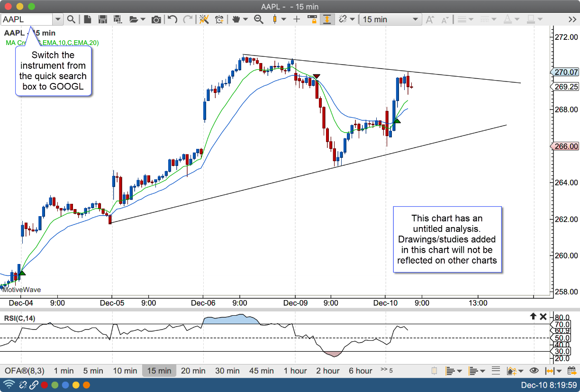Open the folder dropdown arrow
The height and width of the screenshot is (392, 580).
(143, 19)
